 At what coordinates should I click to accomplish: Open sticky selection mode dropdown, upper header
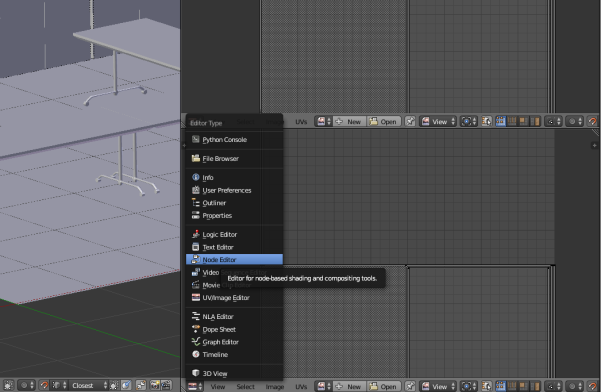[x=553, y=121]
